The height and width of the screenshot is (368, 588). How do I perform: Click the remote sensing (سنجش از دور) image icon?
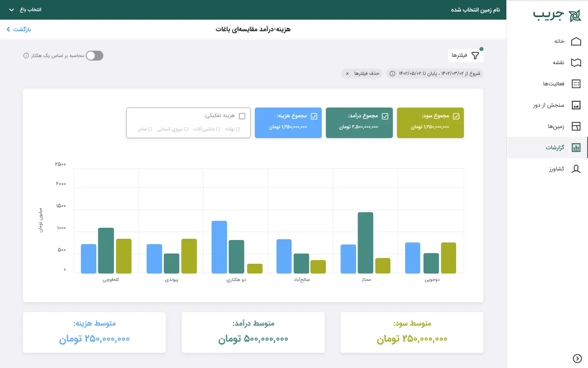click(x=576, y=105)
